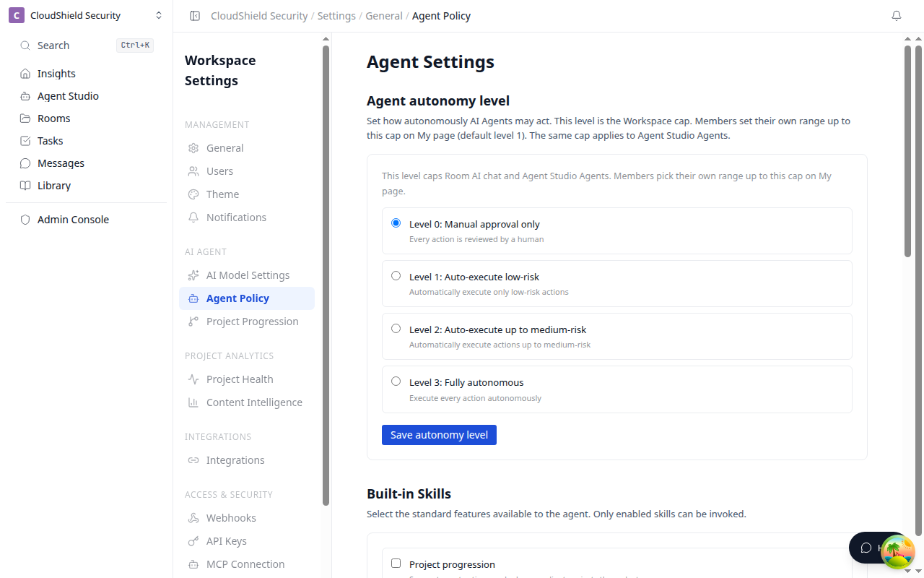Screen dimensions: 924x578
Task: Toggle the sidebar collapse icon
Action: (194, 16)
